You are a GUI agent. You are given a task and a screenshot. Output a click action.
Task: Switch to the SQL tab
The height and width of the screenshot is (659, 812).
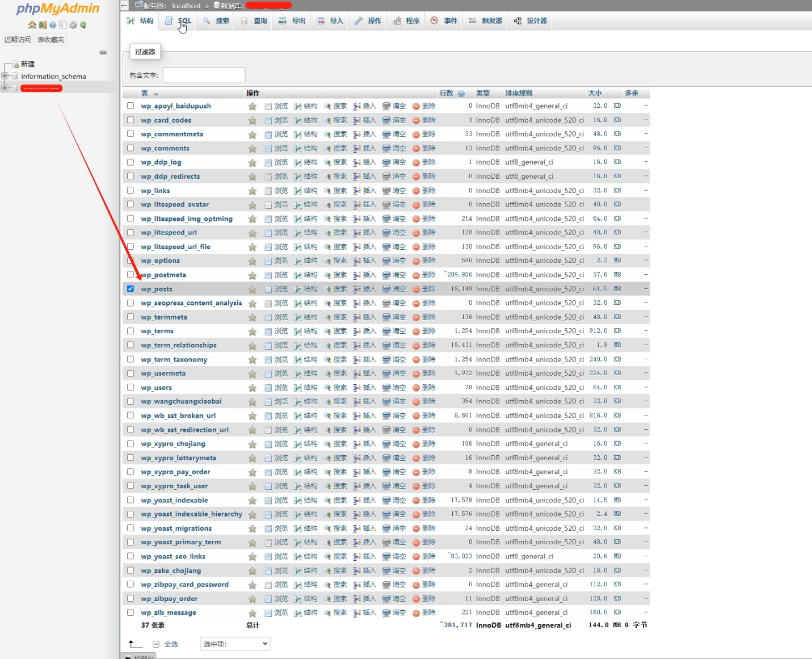[x=178, y=21]
